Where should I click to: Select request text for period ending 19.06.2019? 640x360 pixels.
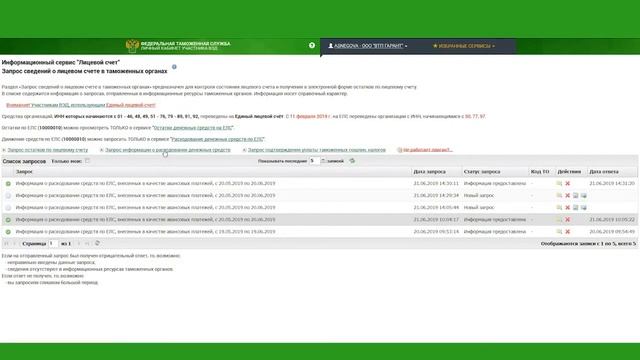pos(145,232)
